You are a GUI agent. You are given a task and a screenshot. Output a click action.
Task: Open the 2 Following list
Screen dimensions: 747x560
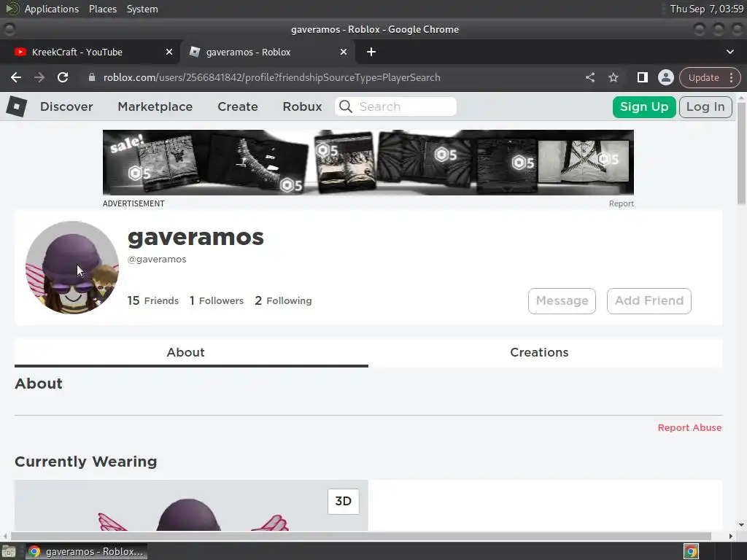pyautogui.click(x=284, y=300)
